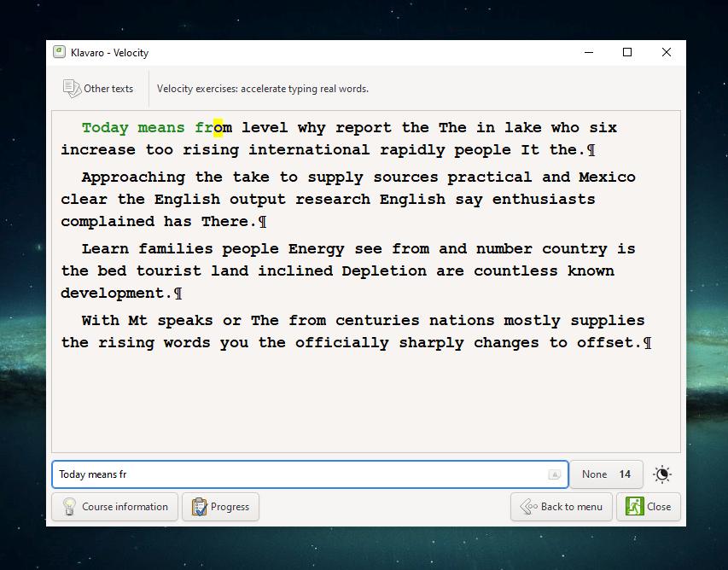Click the None 14 status button
The image size is (728, 570).
coord(606,474)
